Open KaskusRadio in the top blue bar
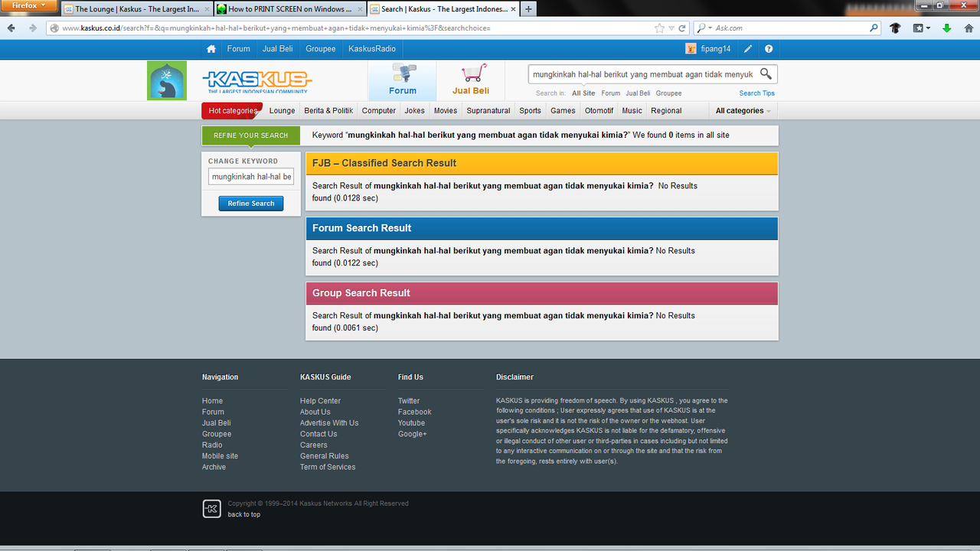The height and width of the screenshot is (551, 980). click(372, 49)
